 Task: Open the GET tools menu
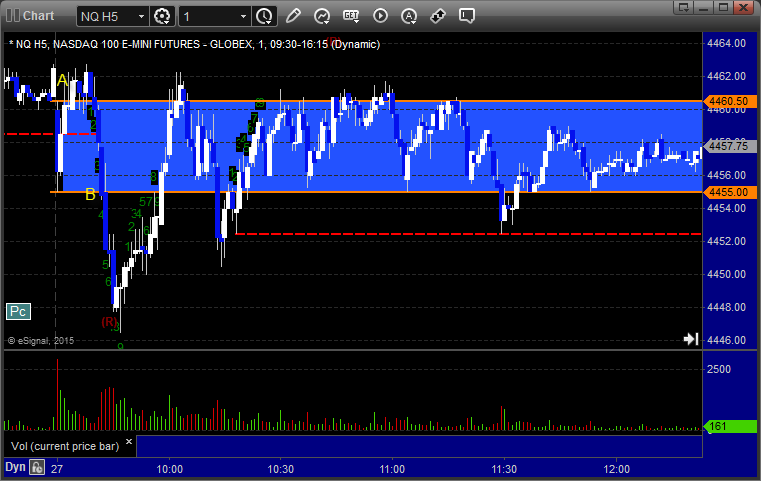(351, 16)
